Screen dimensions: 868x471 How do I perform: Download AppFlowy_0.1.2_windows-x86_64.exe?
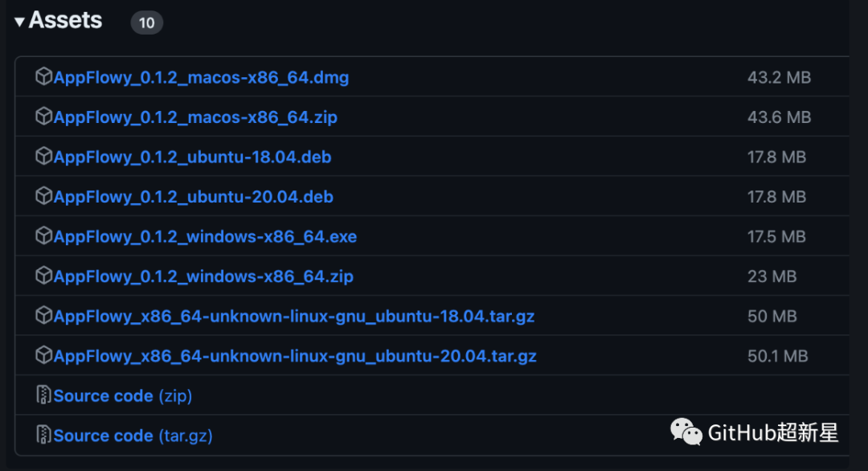pyautogui.click(x=205, y=237)
